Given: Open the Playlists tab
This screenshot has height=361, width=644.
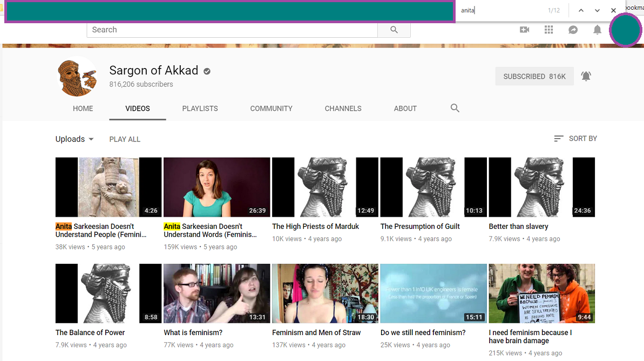Looking at the screenshot, I should pyautogui.click(x=200, y=108).
